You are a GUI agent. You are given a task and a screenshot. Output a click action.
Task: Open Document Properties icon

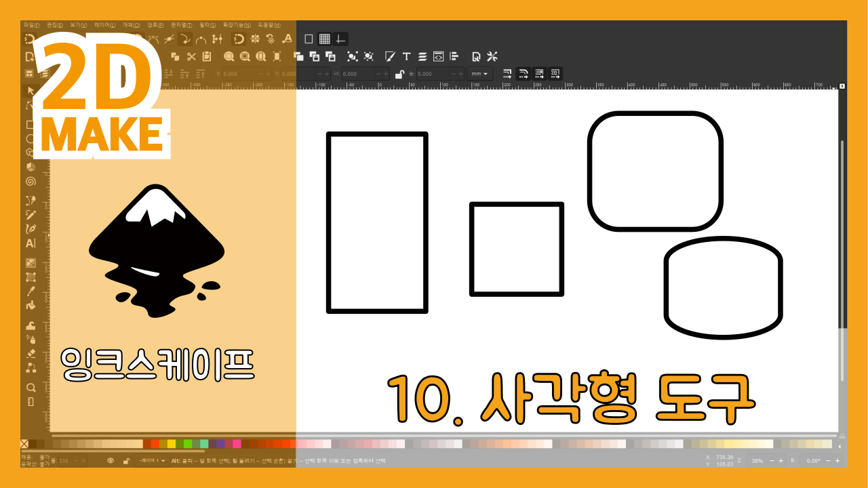click(476, 56)
